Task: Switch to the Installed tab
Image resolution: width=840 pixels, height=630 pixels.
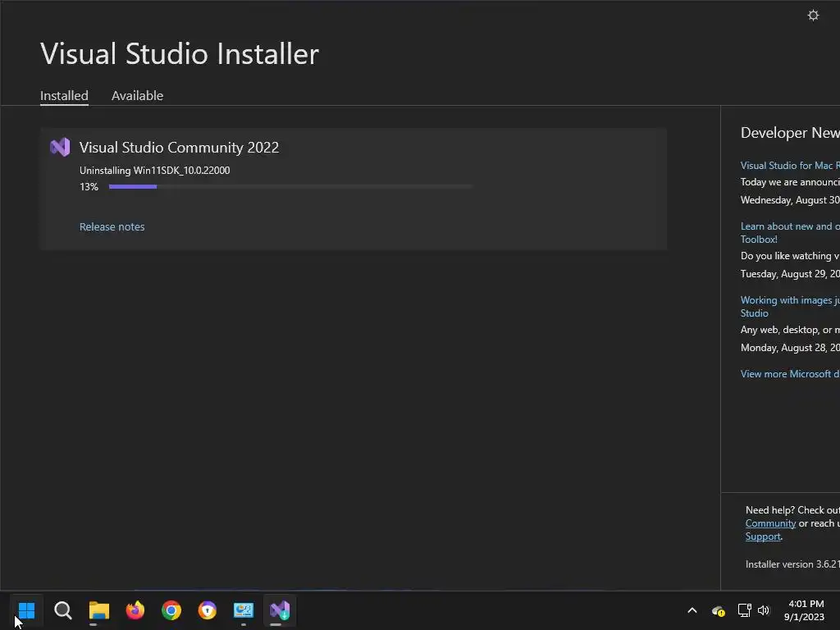Action: pyautogui.click(x=64, y=95)
